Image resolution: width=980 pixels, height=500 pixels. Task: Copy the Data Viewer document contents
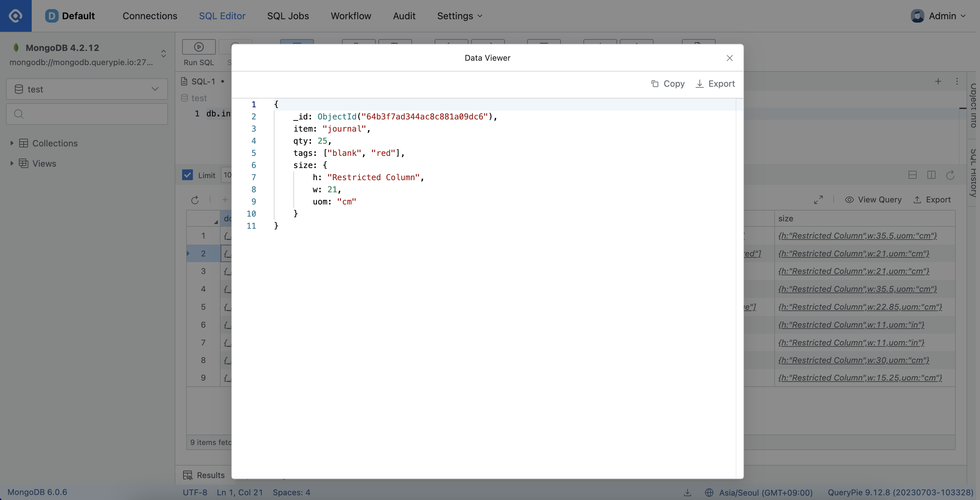tap(668, 83)
